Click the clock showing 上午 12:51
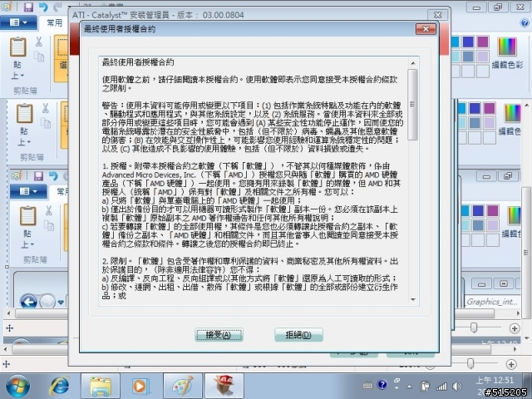Image resolution: width=532 pixels, height=399 pixels. pos(495,380)
